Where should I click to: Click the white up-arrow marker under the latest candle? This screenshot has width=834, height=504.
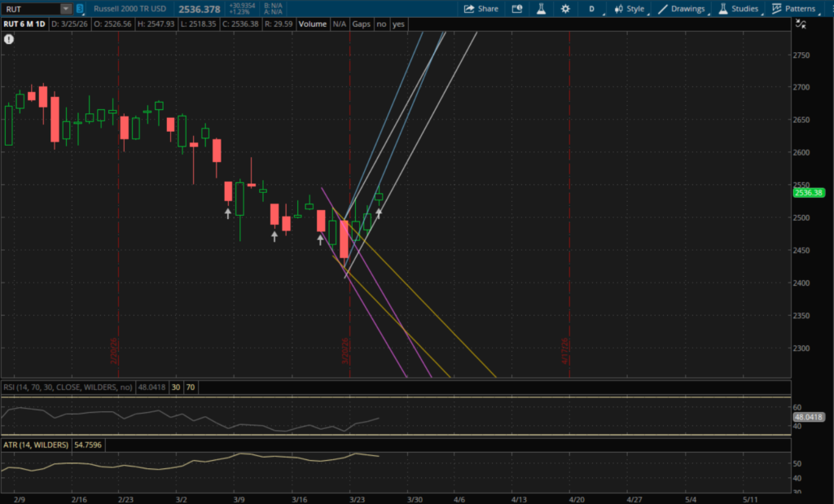(x=379, y=213)
